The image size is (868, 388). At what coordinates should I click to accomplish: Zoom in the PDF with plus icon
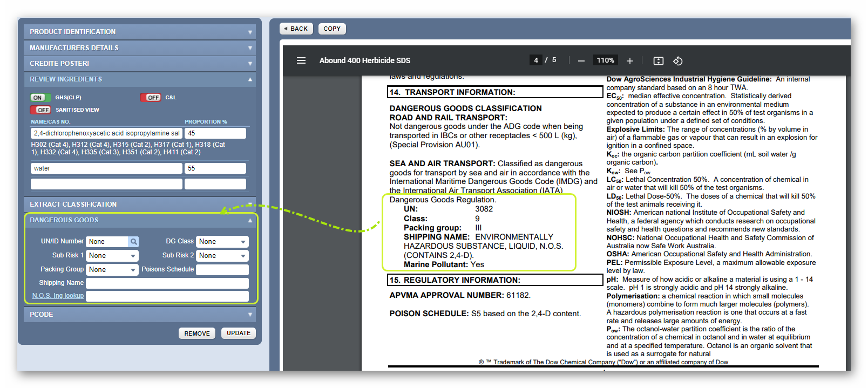629,61
